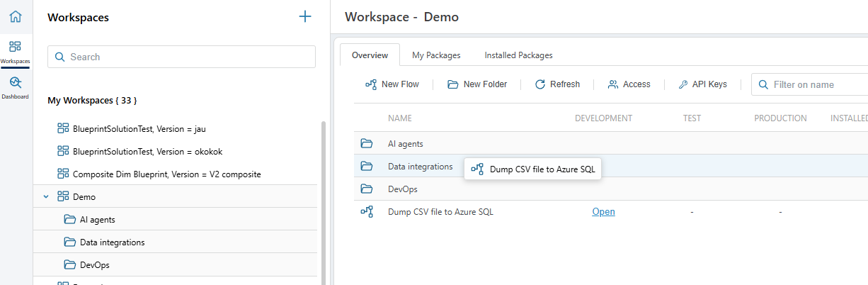
Task: Click folder icon of DevOps table row
Action: coord(367,189)
